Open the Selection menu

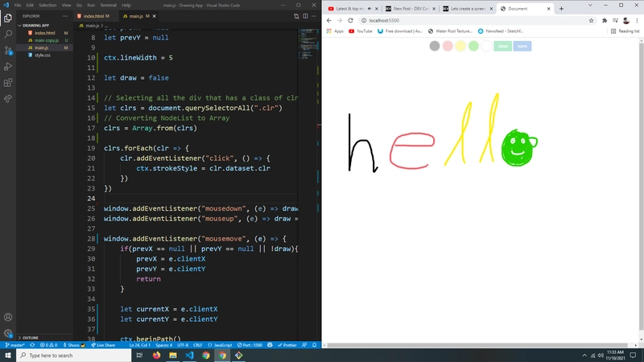click(x=47, y=6)
